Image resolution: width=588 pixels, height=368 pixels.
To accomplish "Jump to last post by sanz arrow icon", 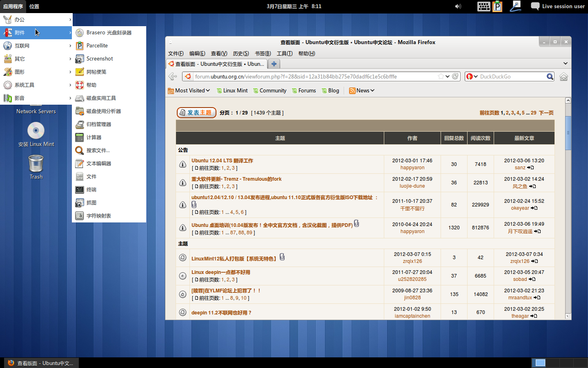I will 530,168.
